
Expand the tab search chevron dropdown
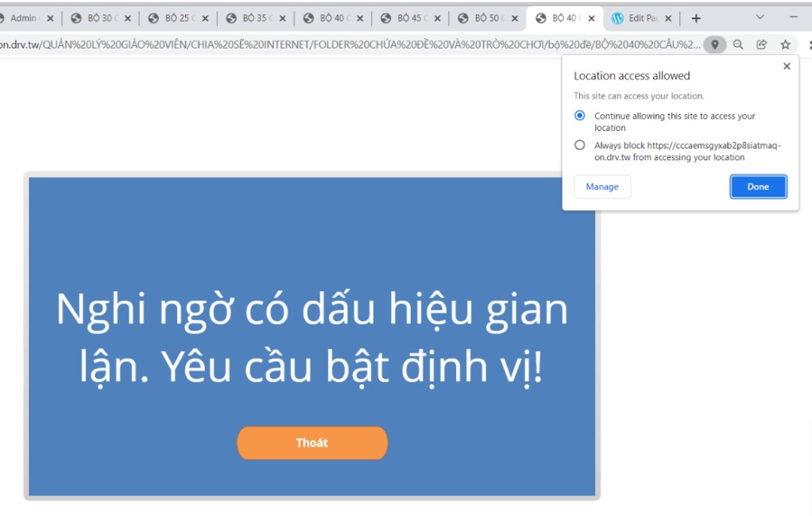pos(760,17)
